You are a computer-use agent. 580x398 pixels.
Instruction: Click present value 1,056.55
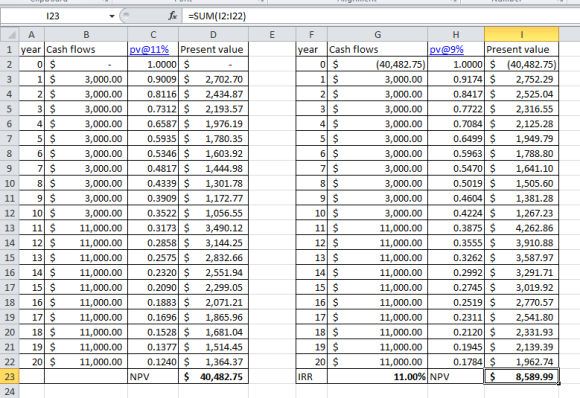coord(213,213)
